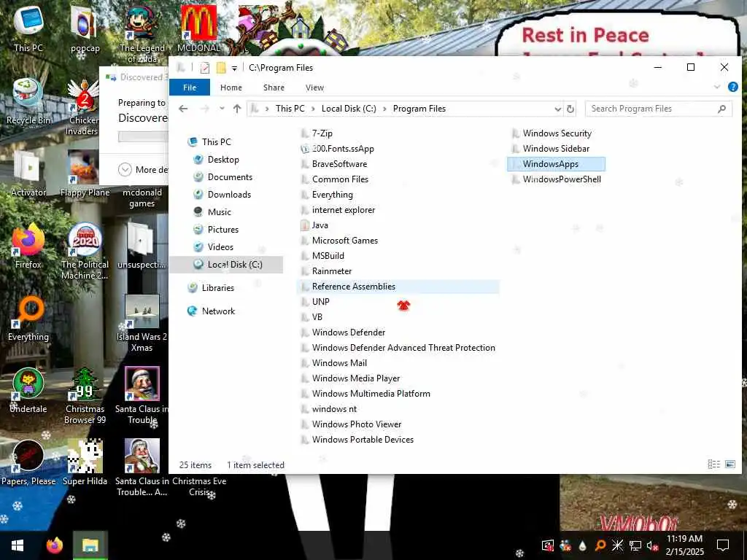Open Christmas Browser 99 shortcut

tap(85, 396)
